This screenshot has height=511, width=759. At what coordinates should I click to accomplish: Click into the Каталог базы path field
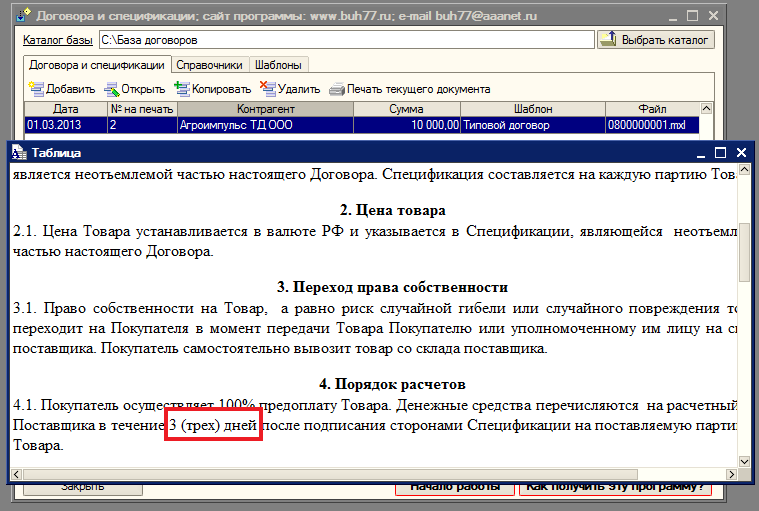345,40
